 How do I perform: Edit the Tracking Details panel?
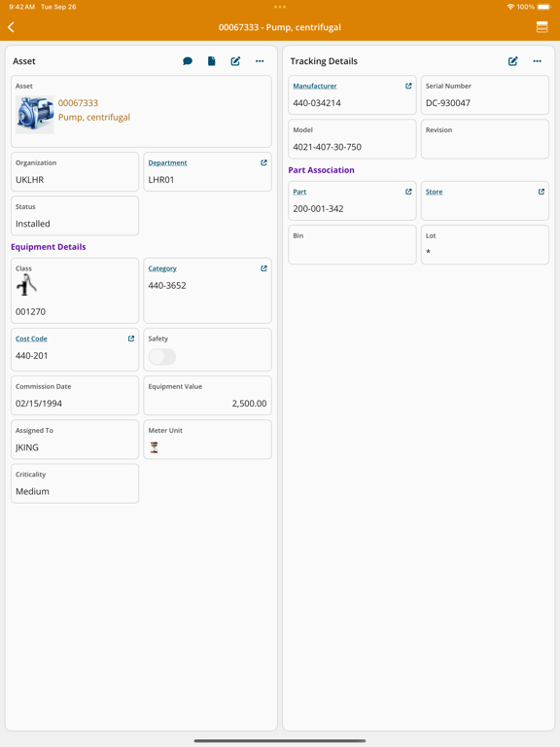(513, 61)
